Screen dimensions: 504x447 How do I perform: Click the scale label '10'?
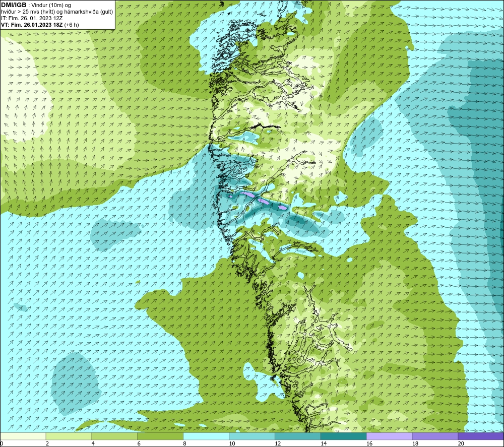232,443
